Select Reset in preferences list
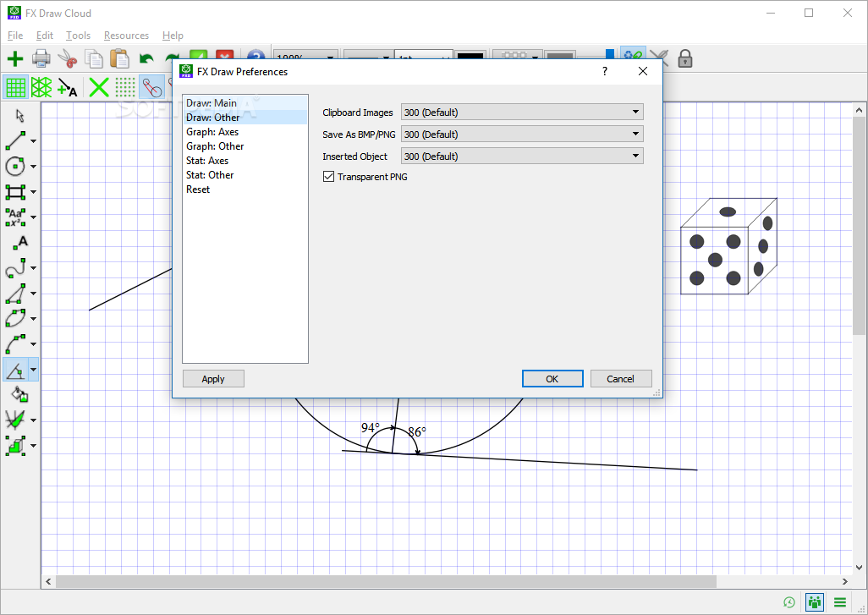Screen dimensions: 868x615 click(245, 189)
